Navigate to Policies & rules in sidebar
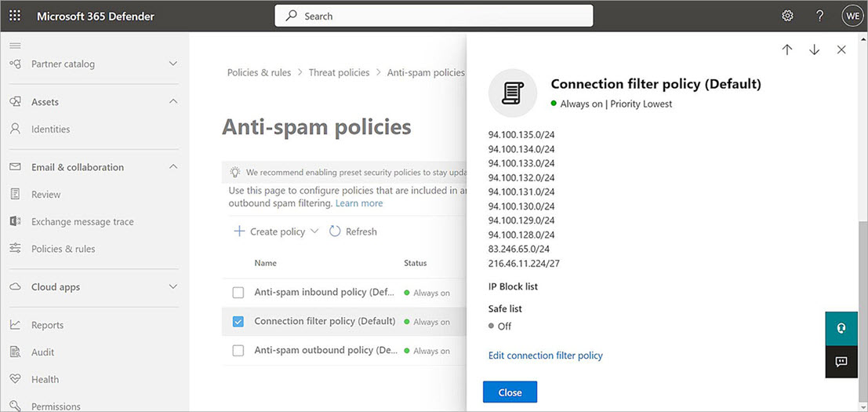The height and width of the screenshot is (412, 868). tap(63, 249)
